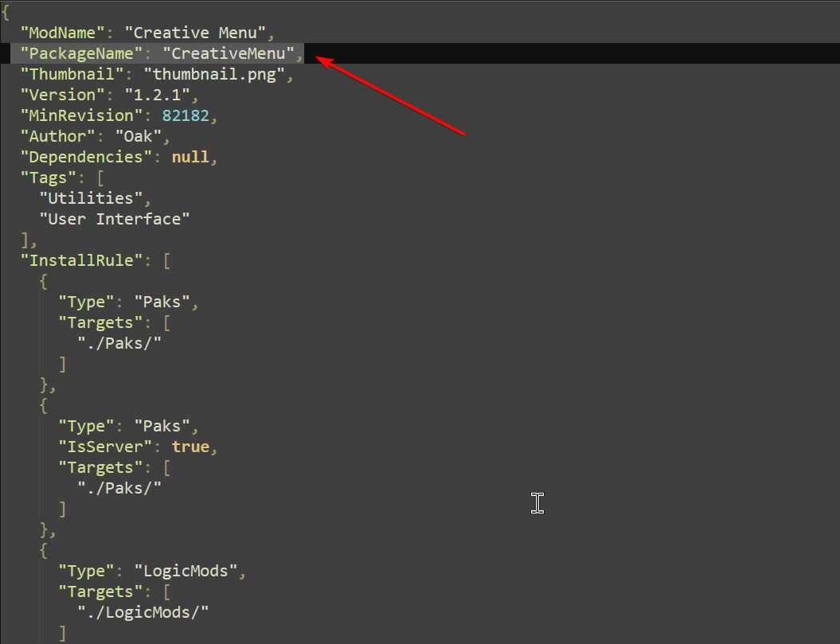Screen dimensions: 840x644
Task: Click the MinRevision number 82182
Action: point(185,115)
